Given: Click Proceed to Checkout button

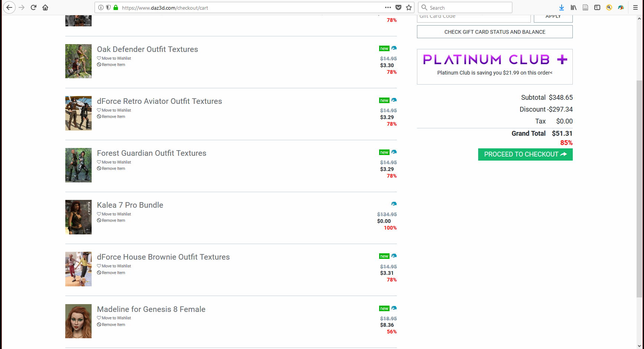Looking at the screenshot, I should pos(525,154).
